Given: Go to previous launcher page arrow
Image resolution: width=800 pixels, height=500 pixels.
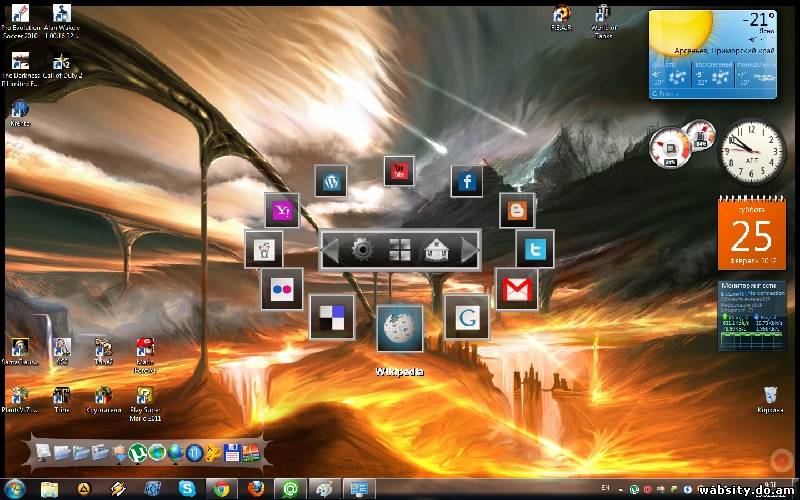Looking at the screenshot, I should (x=331, y=250).
